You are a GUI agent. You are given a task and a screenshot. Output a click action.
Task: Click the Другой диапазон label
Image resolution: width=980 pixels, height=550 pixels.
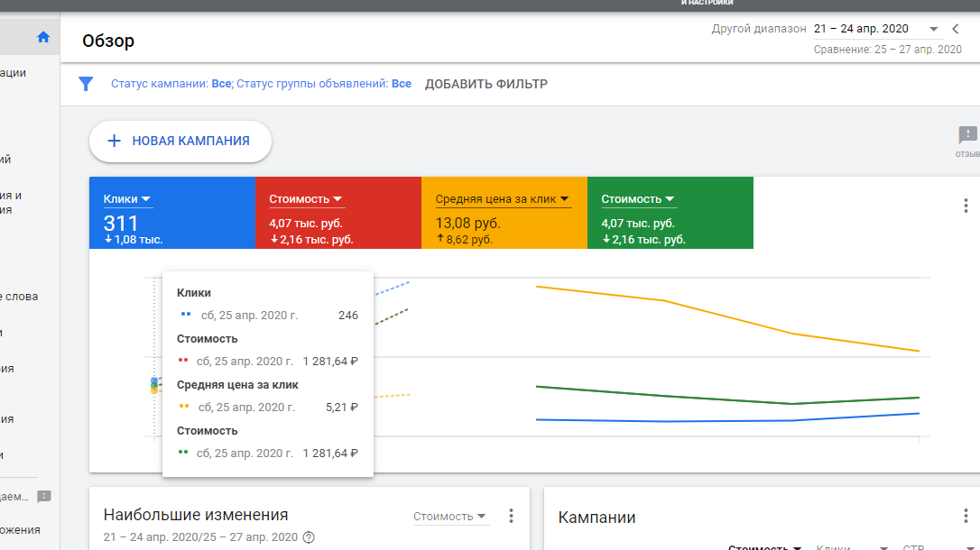[x=759, y=29]
